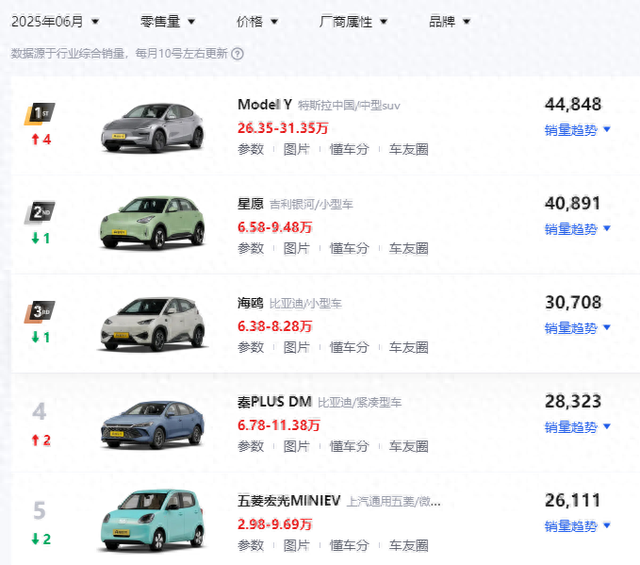The height and width of the screenshot is (565, 640).
Task: Click the Model Y car thumbnail
Action: click(152, 127)
